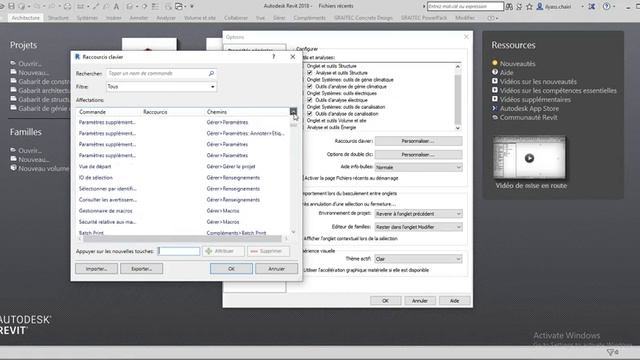Click Personnaliser next to 'Raccourcis clavier'
The height and width of the screenshot is (360, 640).
[x=418, y=141]
